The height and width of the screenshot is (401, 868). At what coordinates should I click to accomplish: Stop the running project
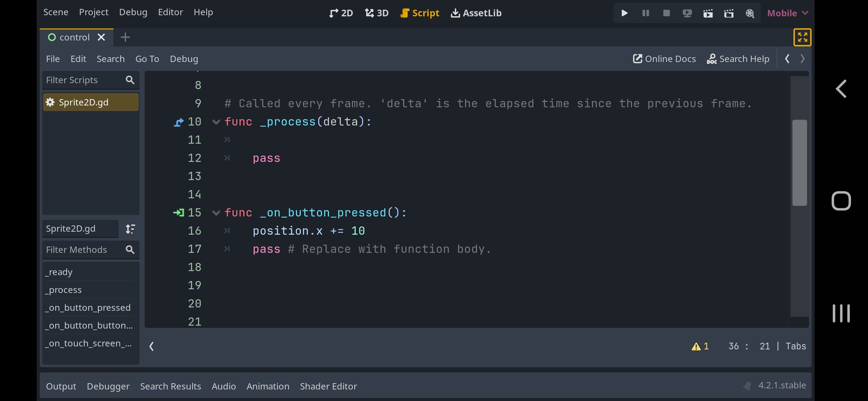(666, 13)
